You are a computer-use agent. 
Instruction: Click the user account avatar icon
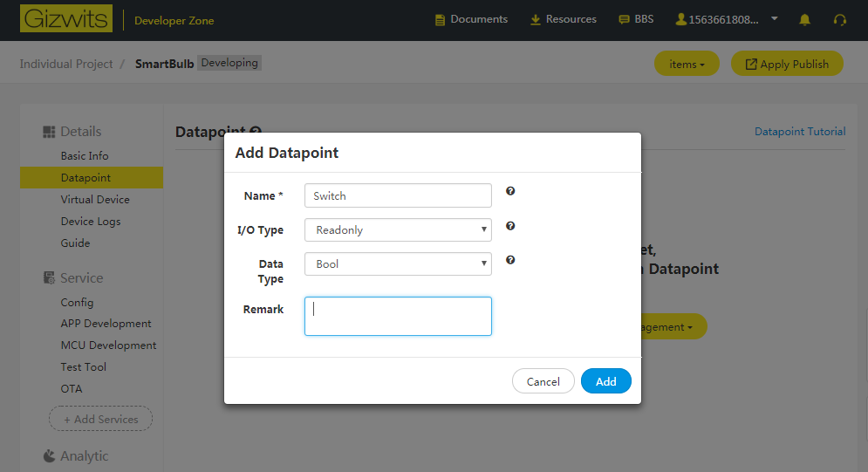click(x=681, y=19)
